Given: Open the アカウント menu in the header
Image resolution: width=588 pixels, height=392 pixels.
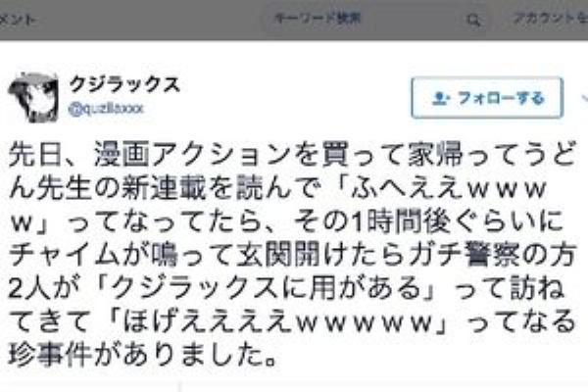Looking at the screenshot, I should click(550, 19).
